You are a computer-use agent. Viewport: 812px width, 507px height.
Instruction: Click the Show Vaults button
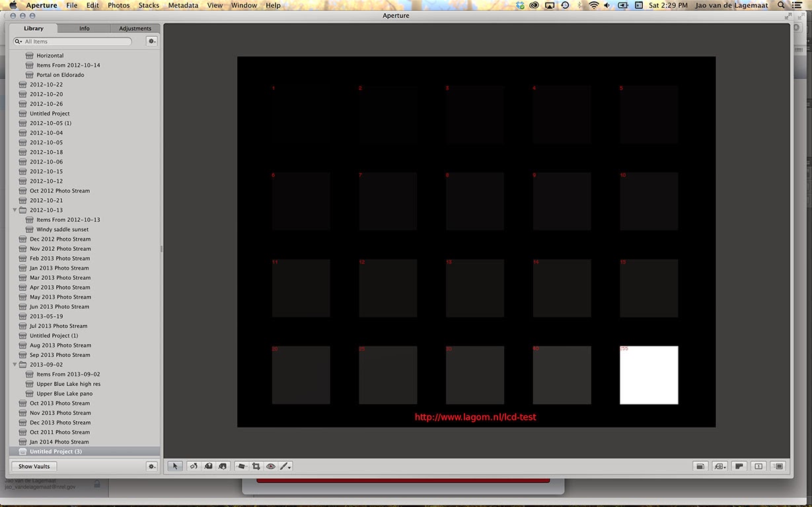point(34,466)
